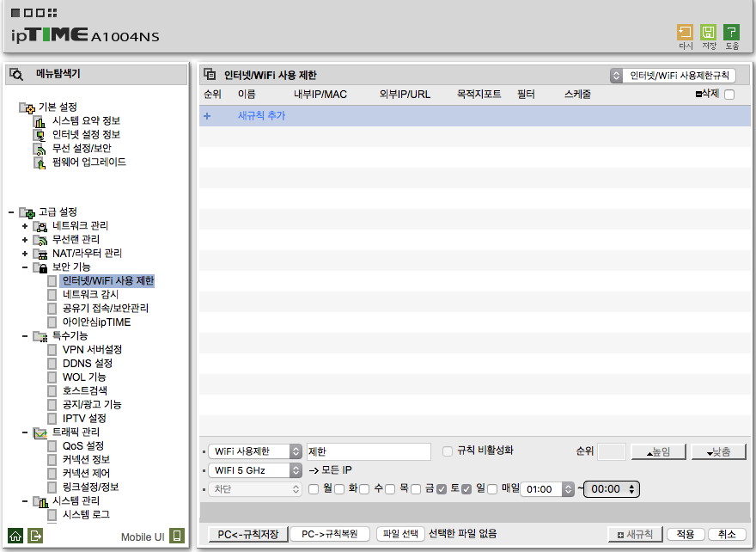Image resolution: width=756 pixels, height=552 pixels.
Task: Collapse the 고급 설정 tree node
Action: [x=11, y=212]
